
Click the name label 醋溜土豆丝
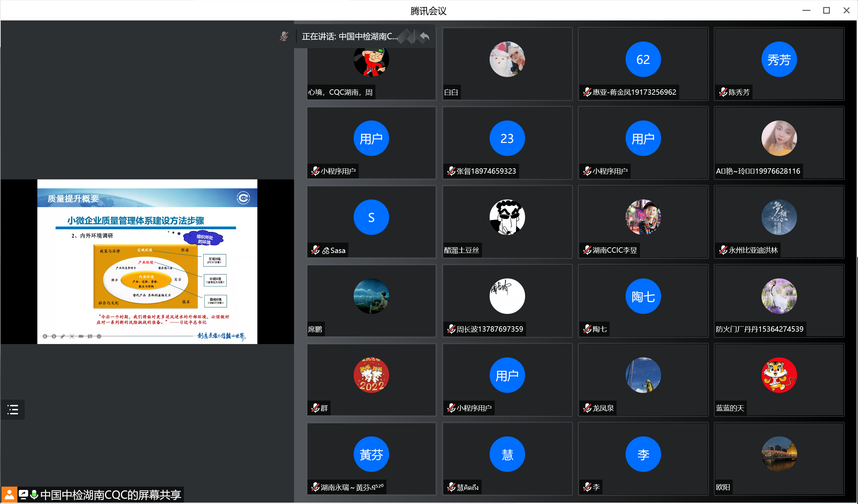click(x=461, y=250)
